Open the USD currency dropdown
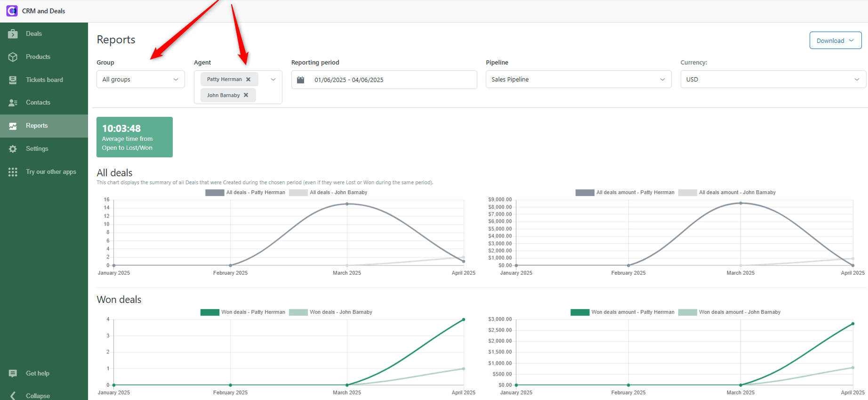 tap(772, 80)
